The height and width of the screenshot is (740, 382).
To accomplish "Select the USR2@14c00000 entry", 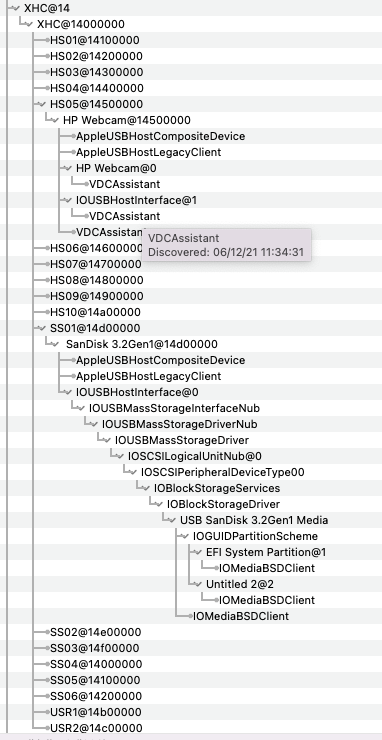I will click(x=96, y=728).
